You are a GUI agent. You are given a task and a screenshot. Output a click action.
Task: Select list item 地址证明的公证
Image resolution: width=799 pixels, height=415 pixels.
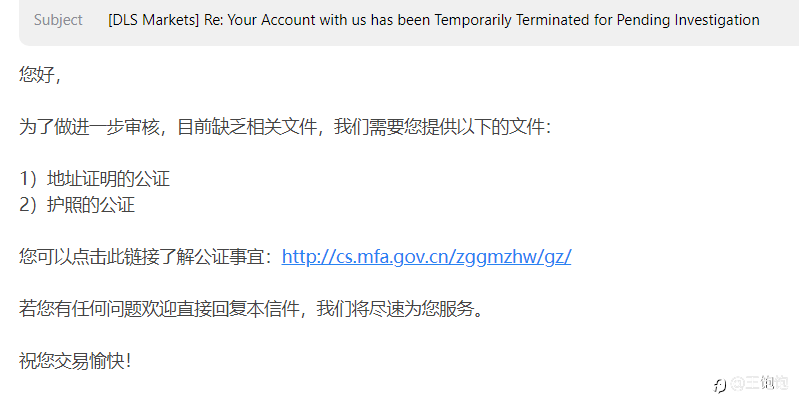click(109, 179)
